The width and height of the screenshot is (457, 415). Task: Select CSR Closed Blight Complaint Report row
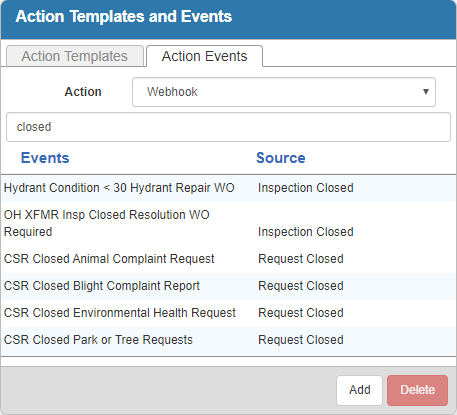[228, 286]
